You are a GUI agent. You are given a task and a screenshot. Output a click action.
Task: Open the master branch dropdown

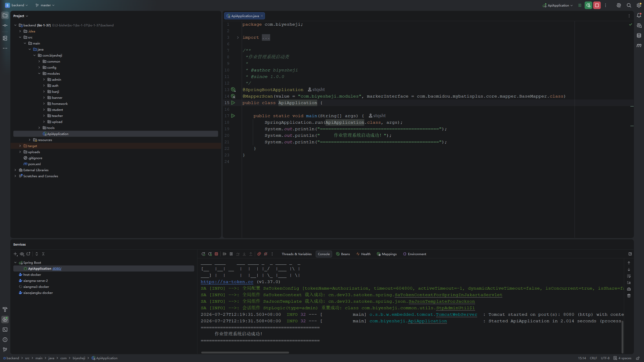(45, 5)
